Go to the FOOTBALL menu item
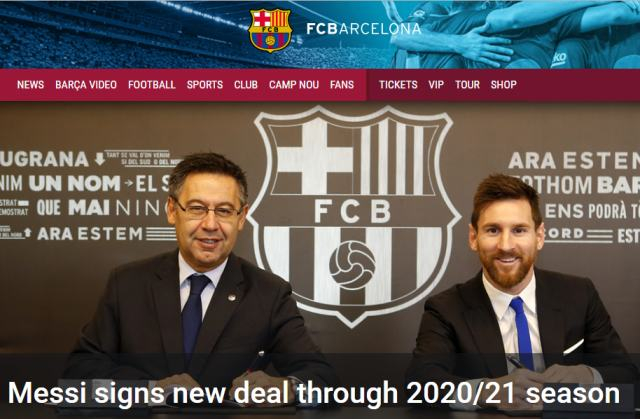The height and width of the screenshot is (419, 640). tap(151, 84)
